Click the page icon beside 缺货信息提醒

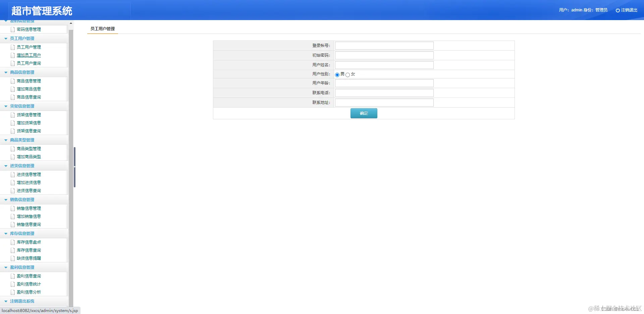(13, 258)
